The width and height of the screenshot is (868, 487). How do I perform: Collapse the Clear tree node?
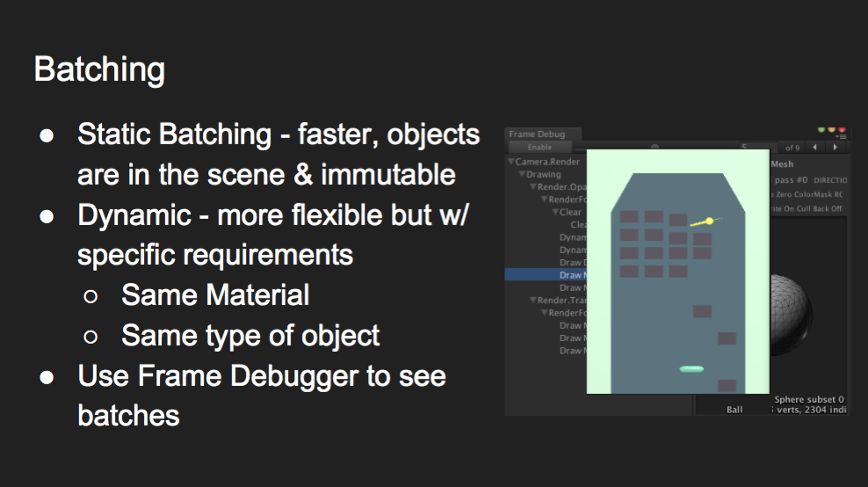[x=555, y=213]
